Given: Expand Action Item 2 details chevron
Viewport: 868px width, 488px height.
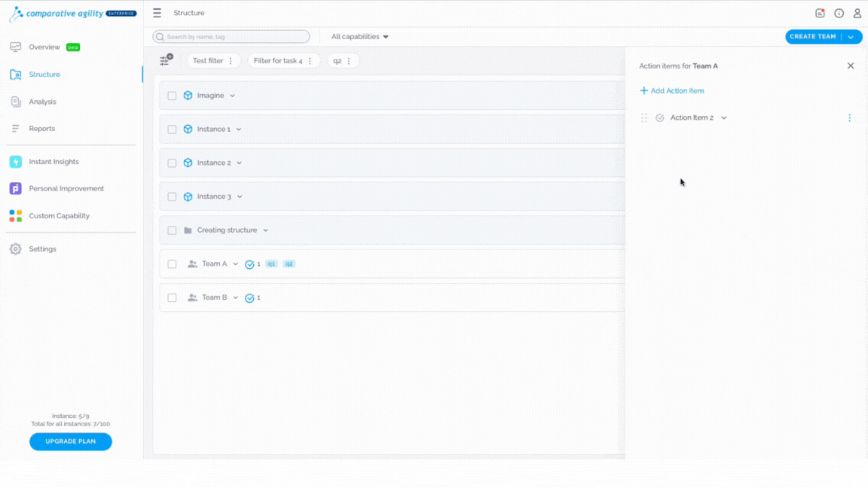Looking at the screenshot, I should click(723, 117).
